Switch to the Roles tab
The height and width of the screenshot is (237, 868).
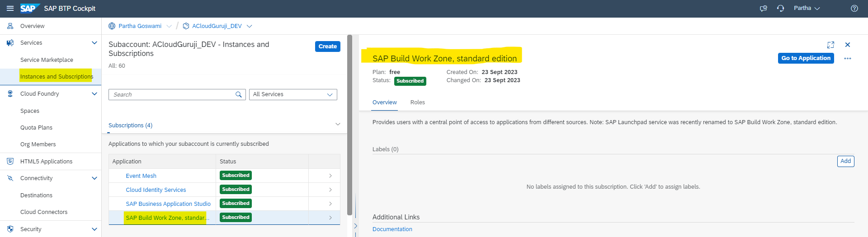click(417, 102)
